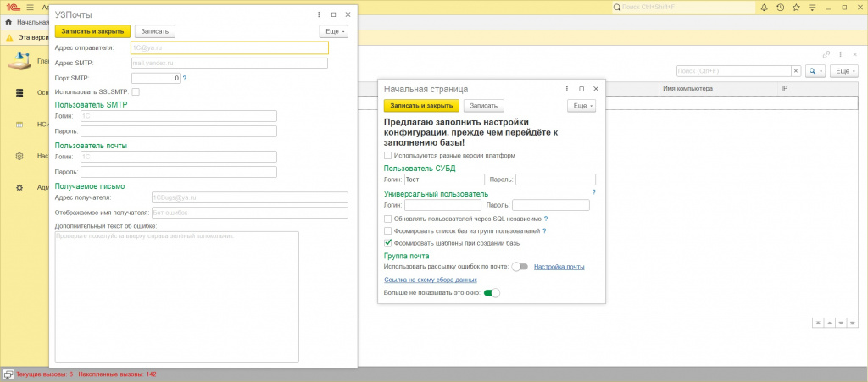The height and width of the screenshot is (382, 868).
Task: Focus the Адрес получателя field
Action: pos(250,197)
